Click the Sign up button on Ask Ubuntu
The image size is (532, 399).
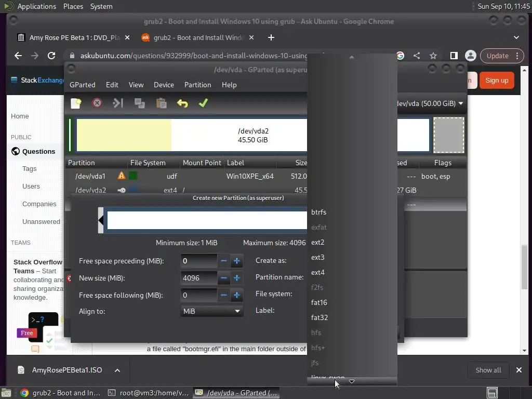click(x=497, y=81)
